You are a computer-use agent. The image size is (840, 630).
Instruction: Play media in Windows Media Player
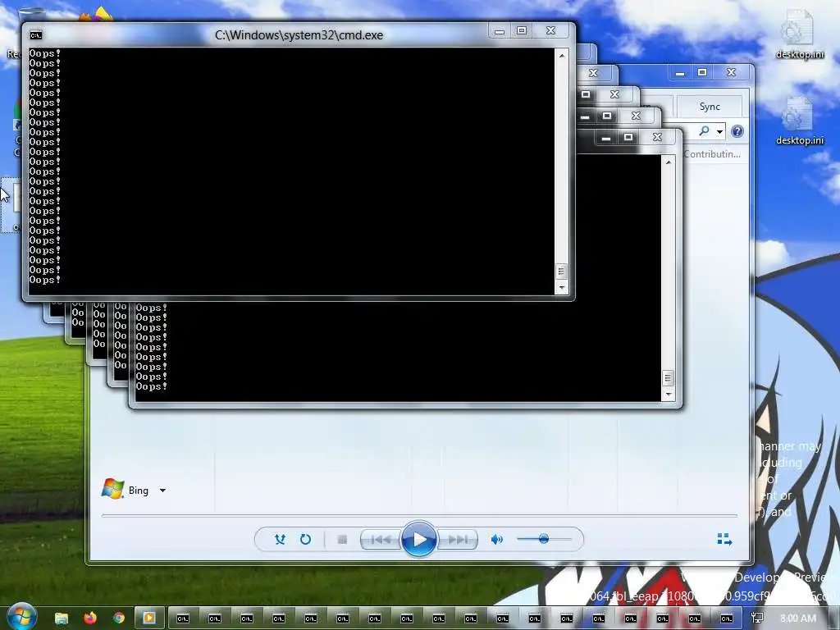(x=418, y=539)
